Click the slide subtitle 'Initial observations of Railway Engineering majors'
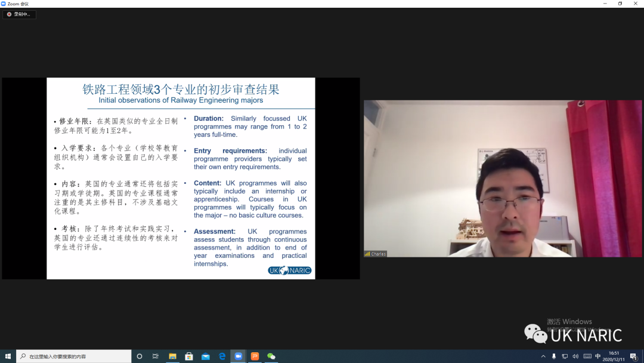This screenshot has height=363, width=644. 181,100
